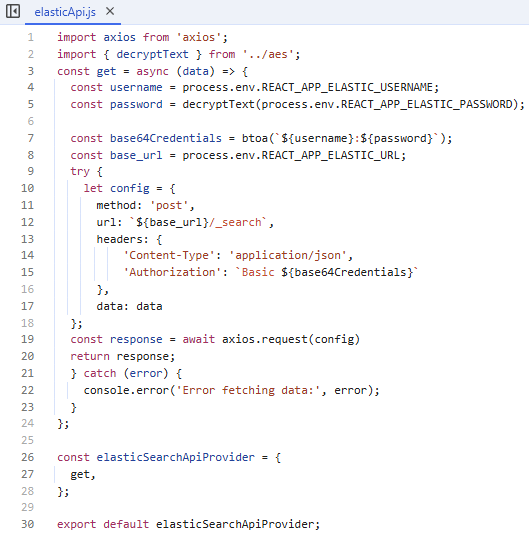Click the REACT_APP_ELASTIC_URL text

pyautogui.click(x=331, y=155)
